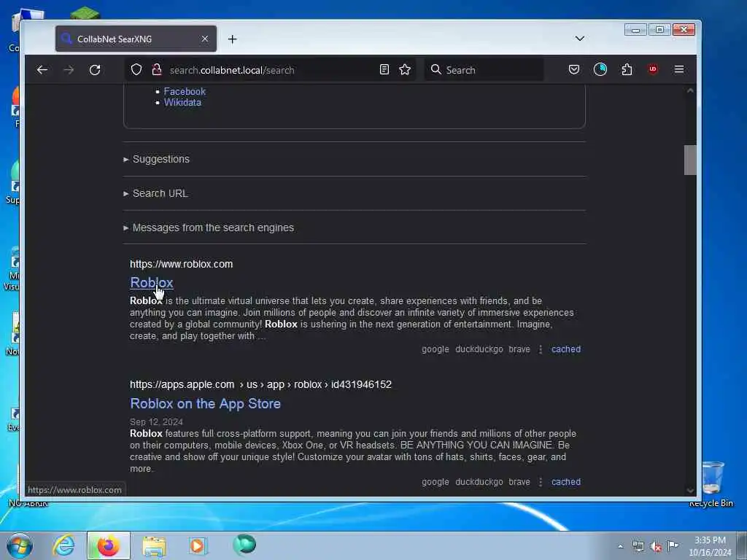List all tabs with the chevron
Image resolution: width=747 pixels, height=560 pixels.
[x=580, y=39]
